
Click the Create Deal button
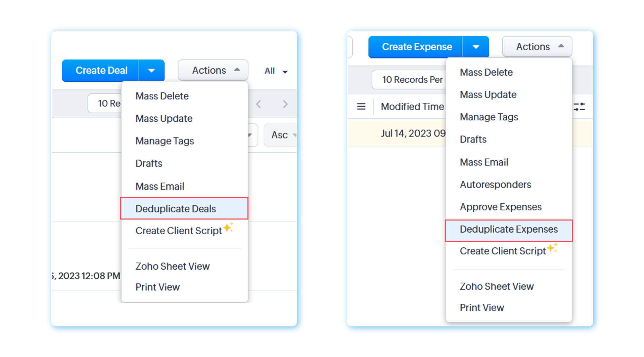point(100,71)
